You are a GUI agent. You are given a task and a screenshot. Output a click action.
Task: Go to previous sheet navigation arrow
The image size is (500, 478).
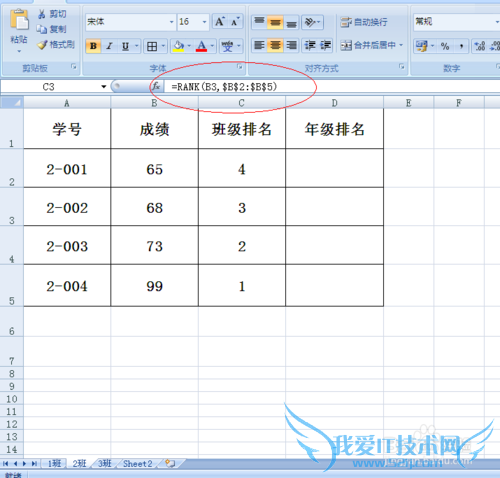tap(15, 464)
